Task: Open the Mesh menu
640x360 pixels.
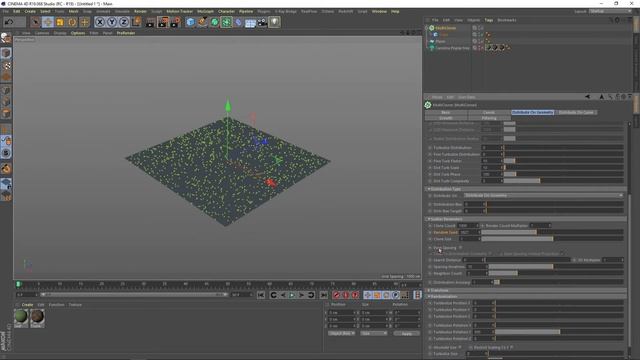Action: pyautogui.click(x=74, y=11)
